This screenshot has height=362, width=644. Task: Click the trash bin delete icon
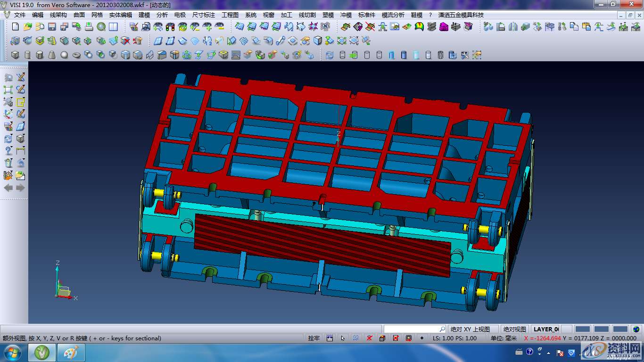coord(8,163)
